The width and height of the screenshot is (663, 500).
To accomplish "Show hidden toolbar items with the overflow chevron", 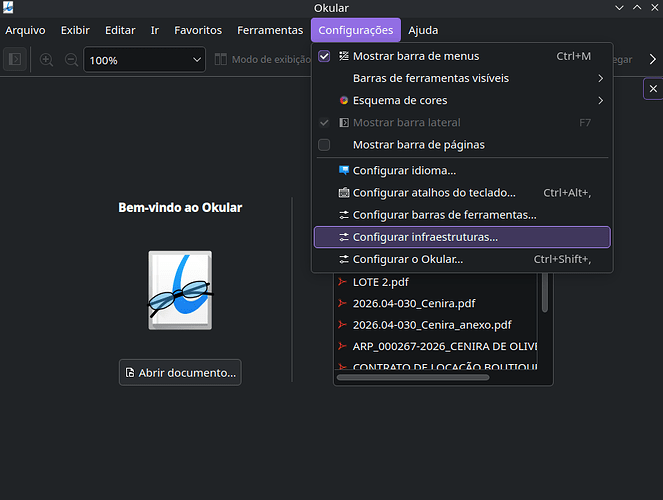I will coord(652,60).
